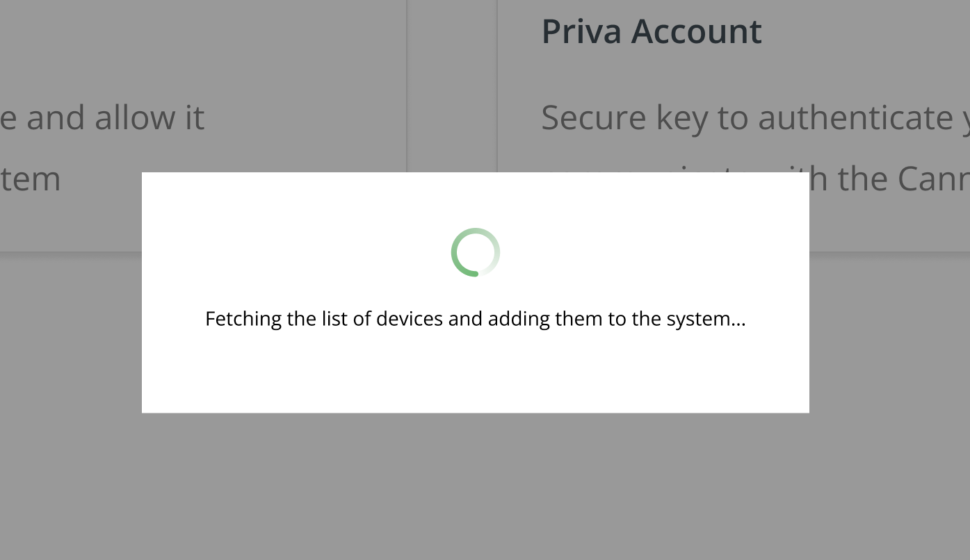This screenshot has height=560, width=970.
Task: Click the word 'Account' in the heading
Action: (696, 31)
